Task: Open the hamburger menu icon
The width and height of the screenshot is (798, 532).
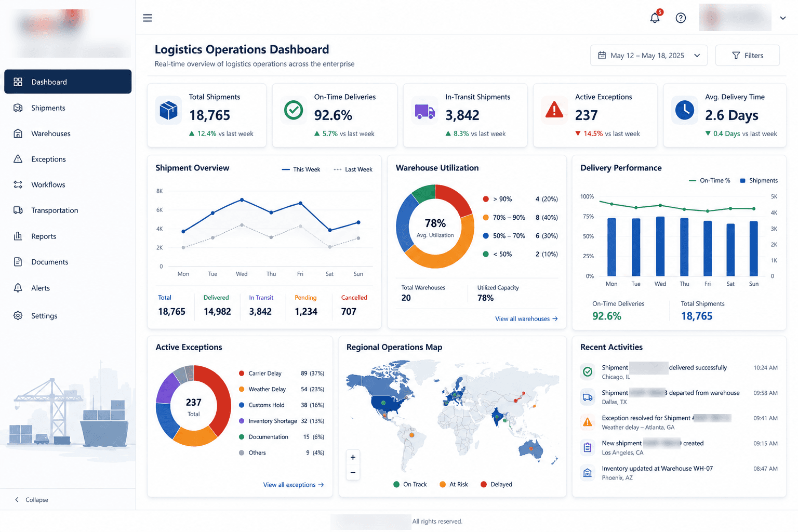Action: 148,18
